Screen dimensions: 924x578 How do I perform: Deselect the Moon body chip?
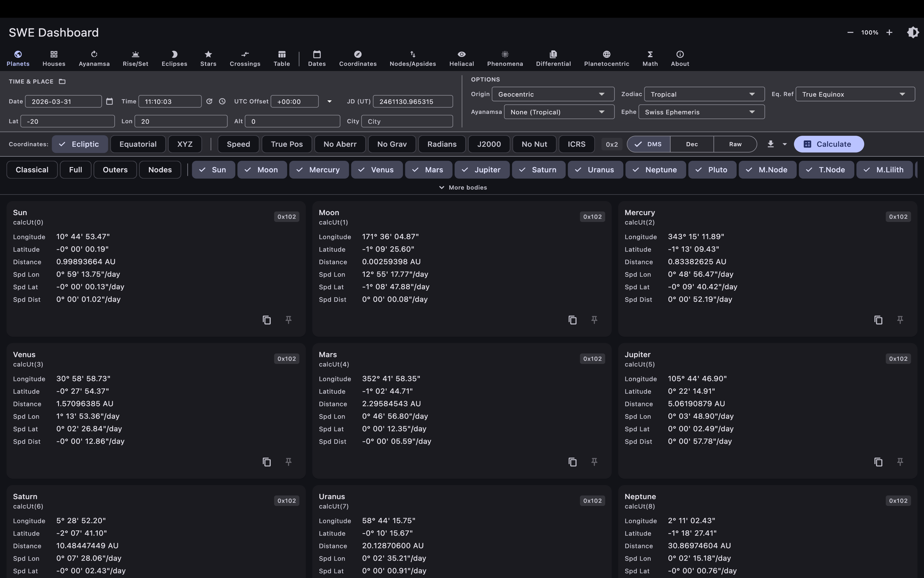click(x=262, y=170)
